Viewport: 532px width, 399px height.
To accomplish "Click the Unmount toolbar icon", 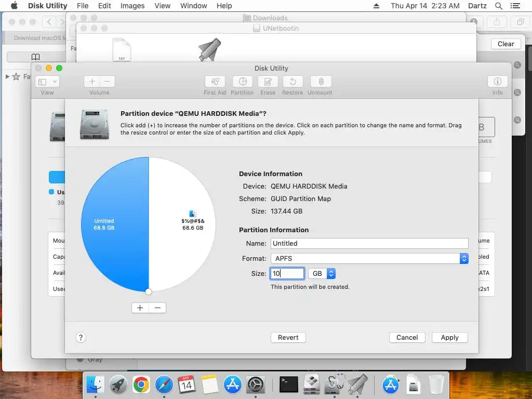I will click(321, 82).
